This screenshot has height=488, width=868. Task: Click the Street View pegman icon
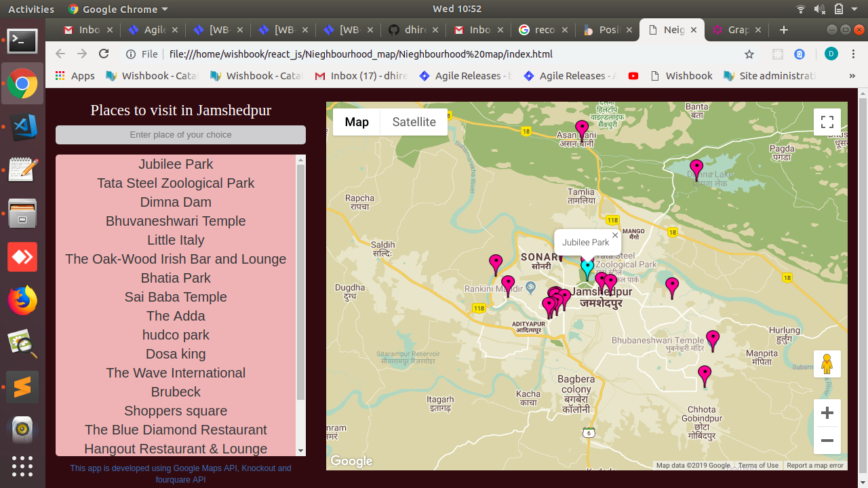(827, 364)
